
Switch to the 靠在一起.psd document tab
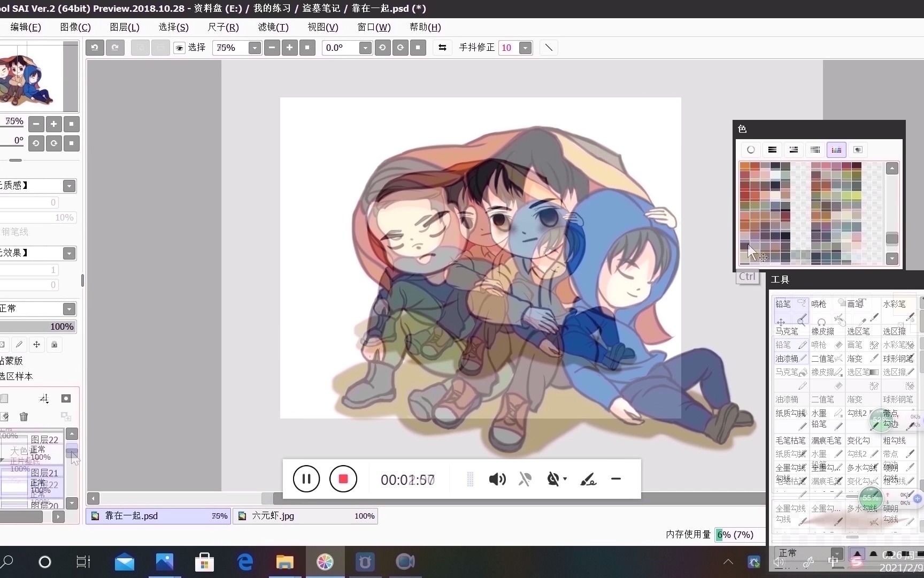tap(158, 516)
